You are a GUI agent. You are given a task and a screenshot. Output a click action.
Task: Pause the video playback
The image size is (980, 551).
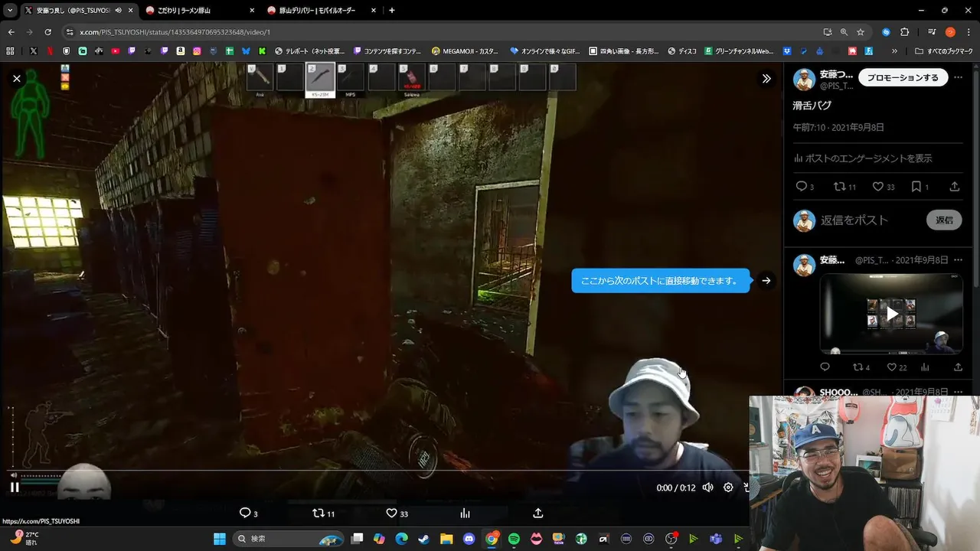pyautogui.click(x=15, y=487)
